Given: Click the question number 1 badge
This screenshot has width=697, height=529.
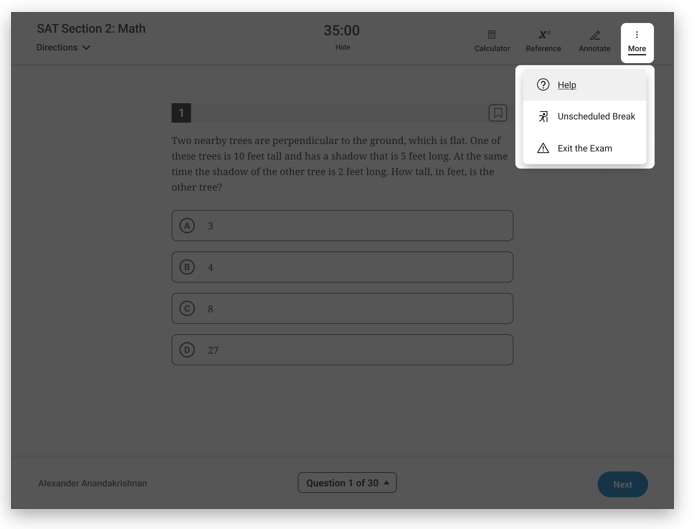Looking at the screenshot, I should click(x=181, y=113).
